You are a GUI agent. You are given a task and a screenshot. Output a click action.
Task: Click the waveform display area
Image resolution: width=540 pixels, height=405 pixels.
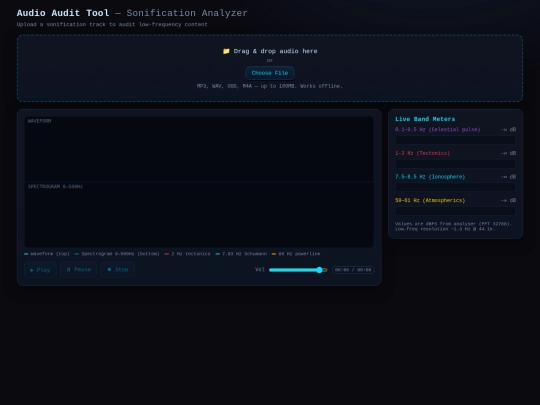tap(199, 149)
